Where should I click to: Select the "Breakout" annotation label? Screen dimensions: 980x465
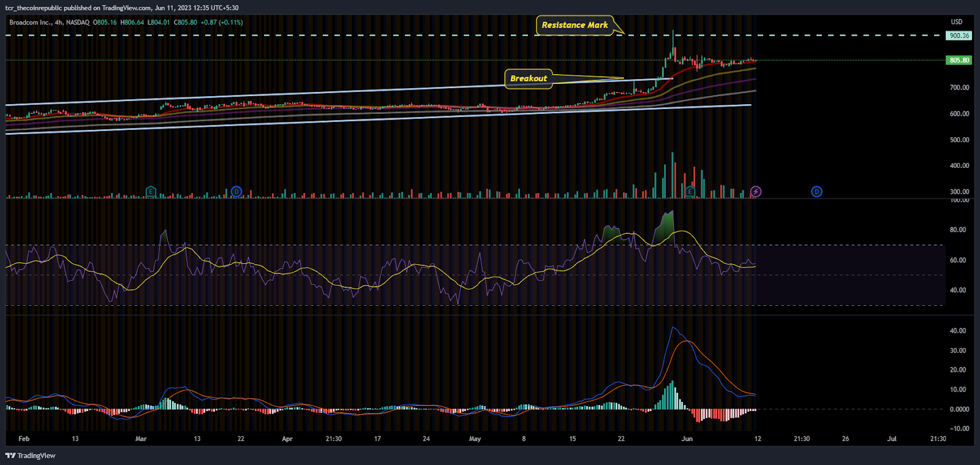[529, 78]
